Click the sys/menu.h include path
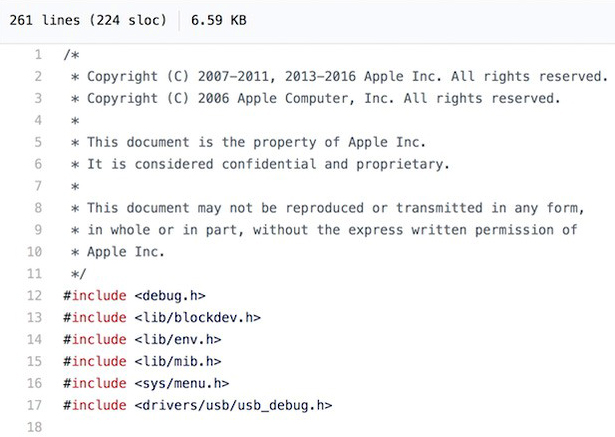This screenshot has height=437, width=615. 182,383
